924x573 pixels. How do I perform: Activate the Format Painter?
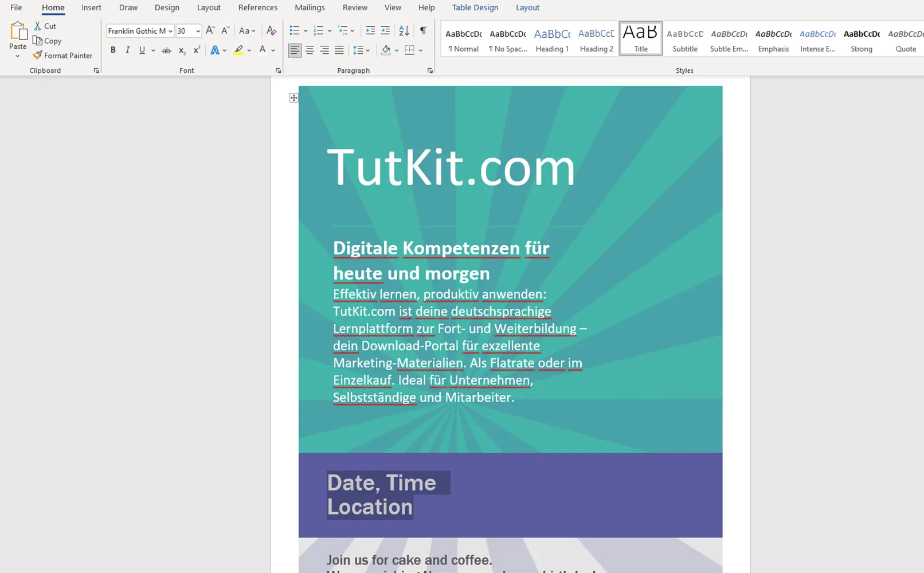pyautogui.click(x=62, y=56)
